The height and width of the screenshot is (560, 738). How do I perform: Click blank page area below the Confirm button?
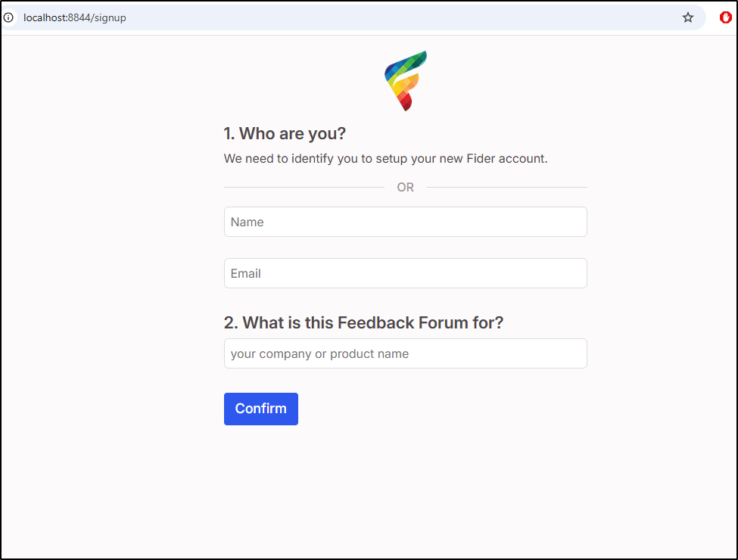pos(405,490)
